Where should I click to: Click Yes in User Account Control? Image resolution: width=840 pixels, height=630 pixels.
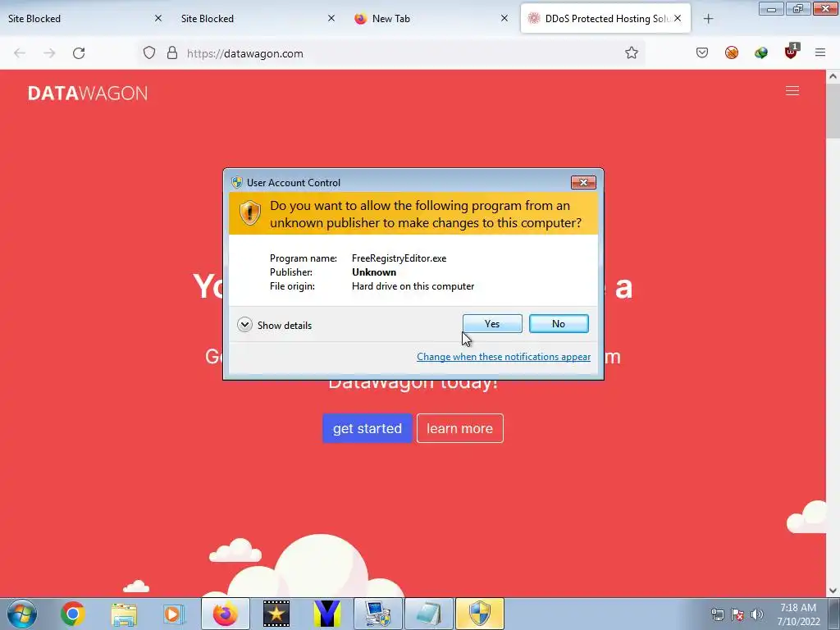coord(492,323)
